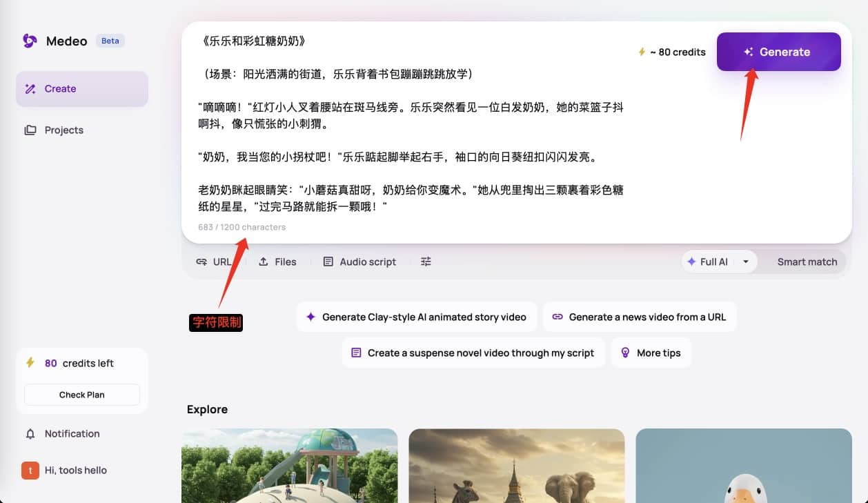Click inside the script text area
The image size is (868, 503).
[x=411, y=124]
